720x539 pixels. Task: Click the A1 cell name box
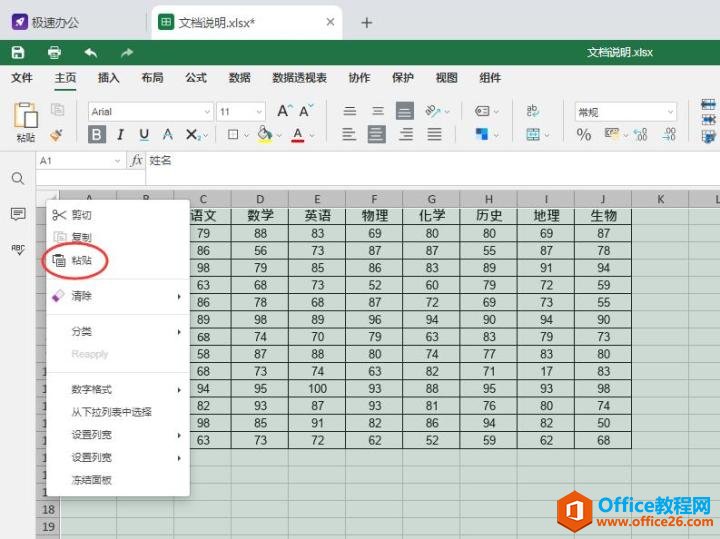coord(78,160)
